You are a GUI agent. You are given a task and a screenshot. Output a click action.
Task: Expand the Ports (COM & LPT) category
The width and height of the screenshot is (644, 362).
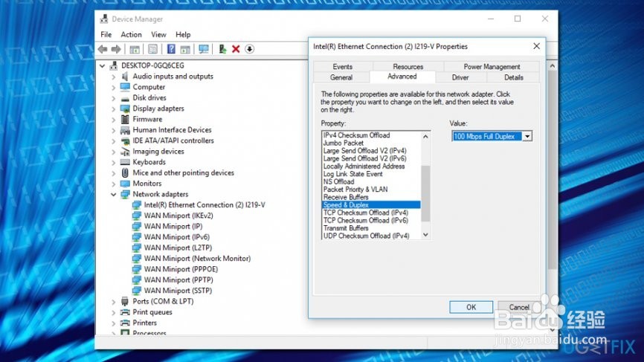(113, 302)
